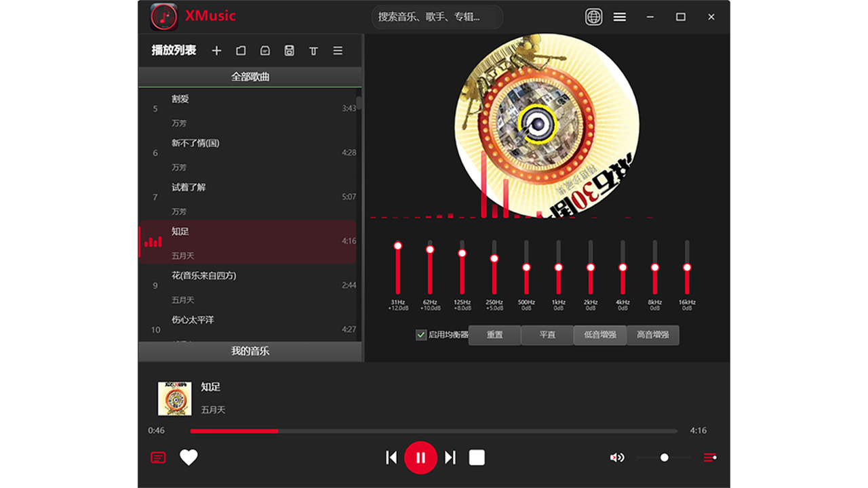Open the play queue icon at bottom right

click(710, 457)
